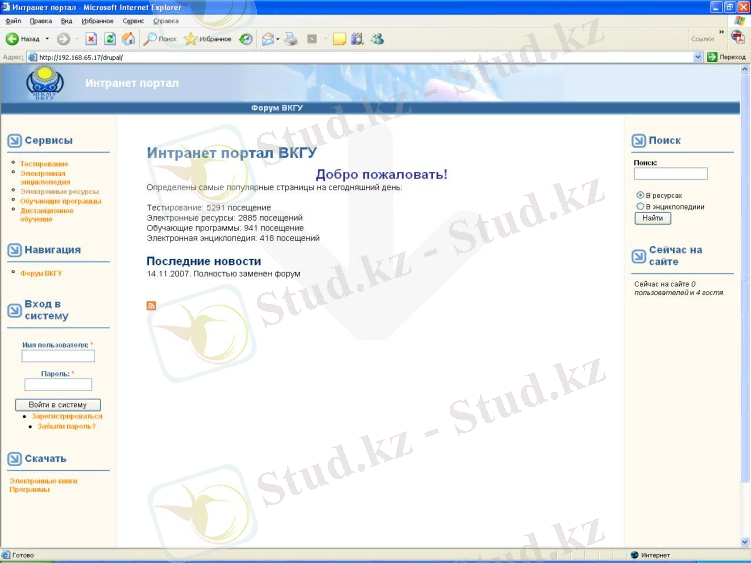Click the Refresh page icon
The image size is (751, 563).
point(110,39)
